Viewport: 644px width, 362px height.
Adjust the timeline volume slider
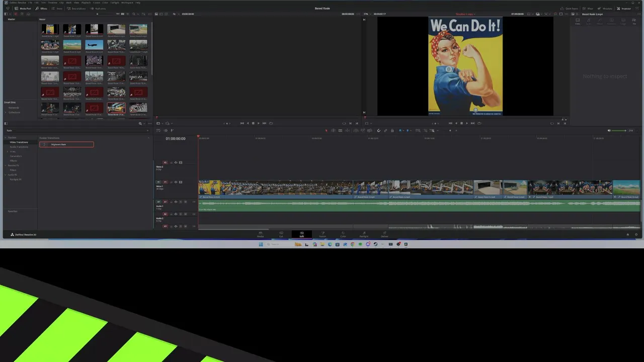point(618,131)
